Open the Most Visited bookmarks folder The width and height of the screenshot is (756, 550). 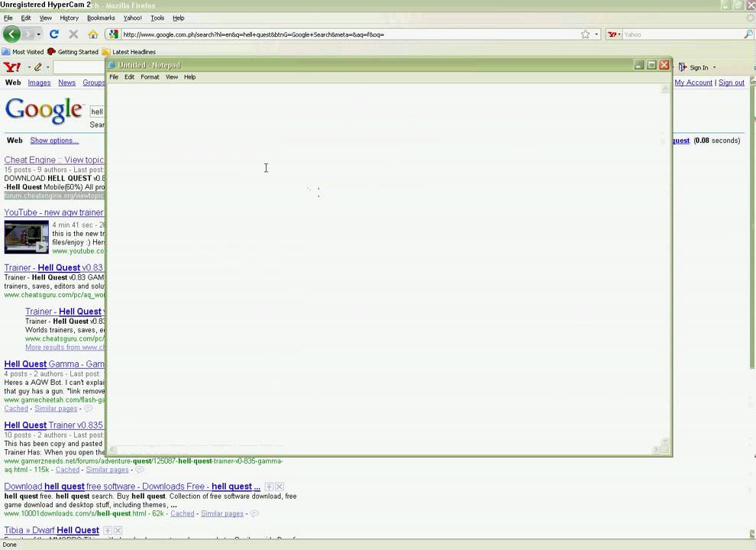coord(23,52)
